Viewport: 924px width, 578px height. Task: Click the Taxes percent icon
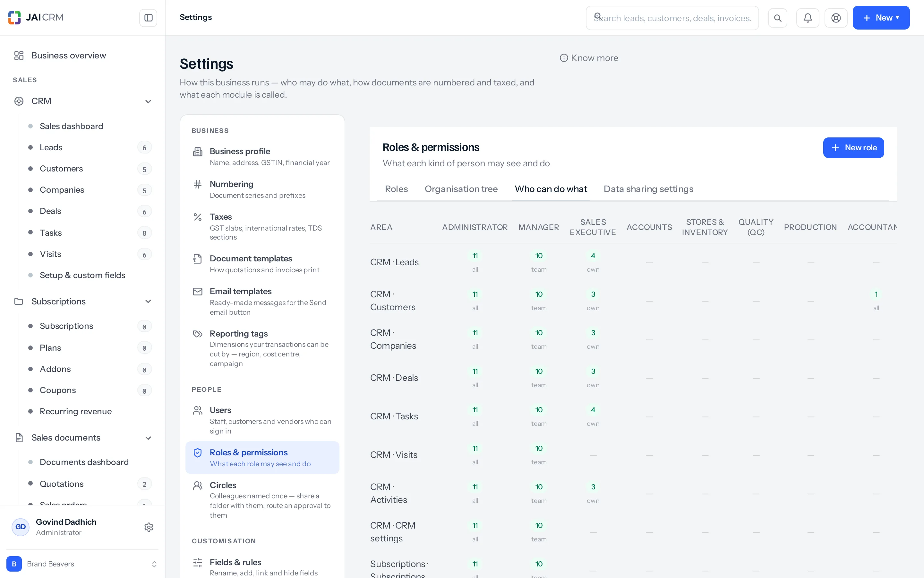coord(197,217)
